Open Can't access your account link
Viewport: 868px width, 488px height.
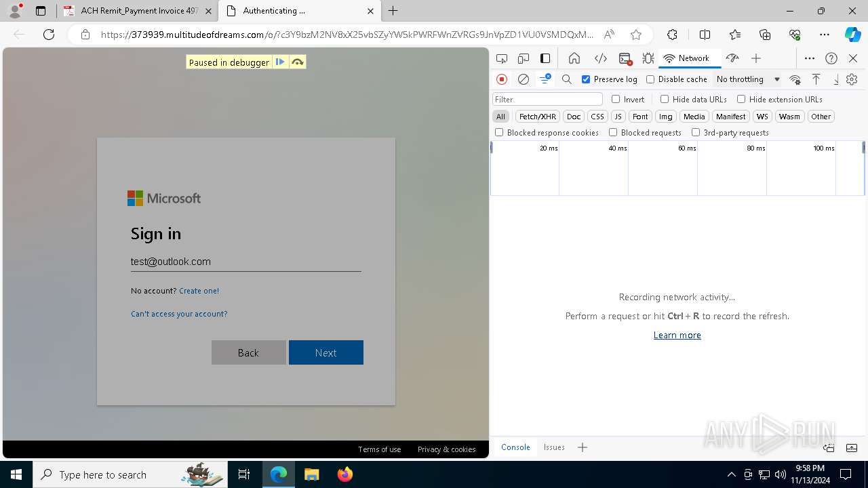[179, 314]
